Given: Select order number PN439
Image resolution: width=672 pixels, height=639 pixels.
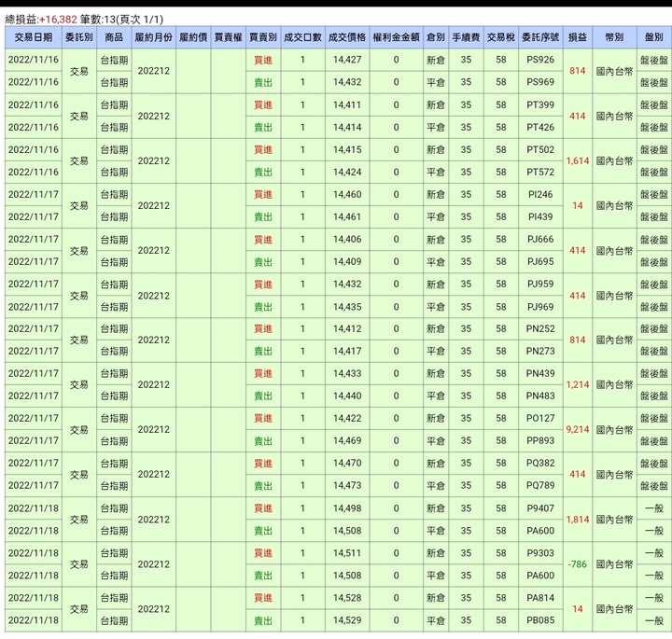Looking at the screenshot, I should (x=540, y=373).
